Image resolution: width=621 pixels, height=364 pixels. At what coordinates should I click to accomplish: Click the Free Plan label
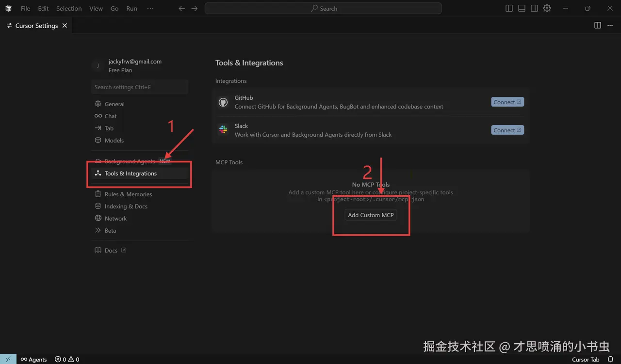(x=120, y=70)
